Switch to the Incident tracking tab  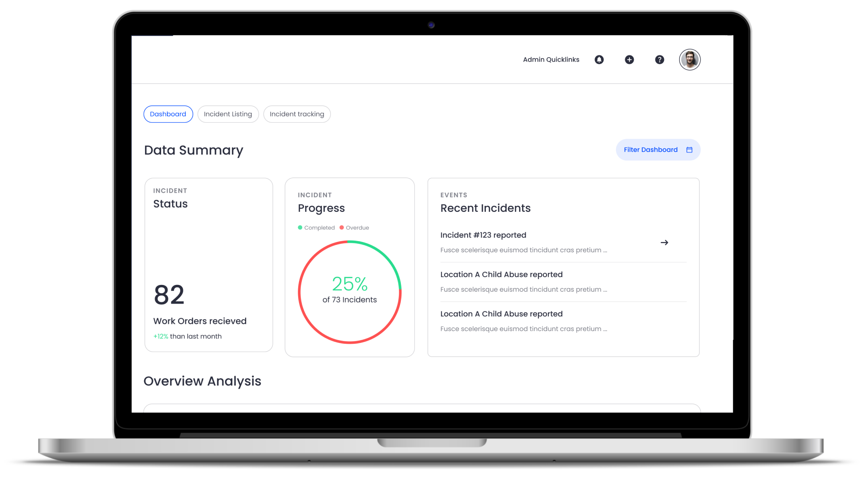(297, 114)
